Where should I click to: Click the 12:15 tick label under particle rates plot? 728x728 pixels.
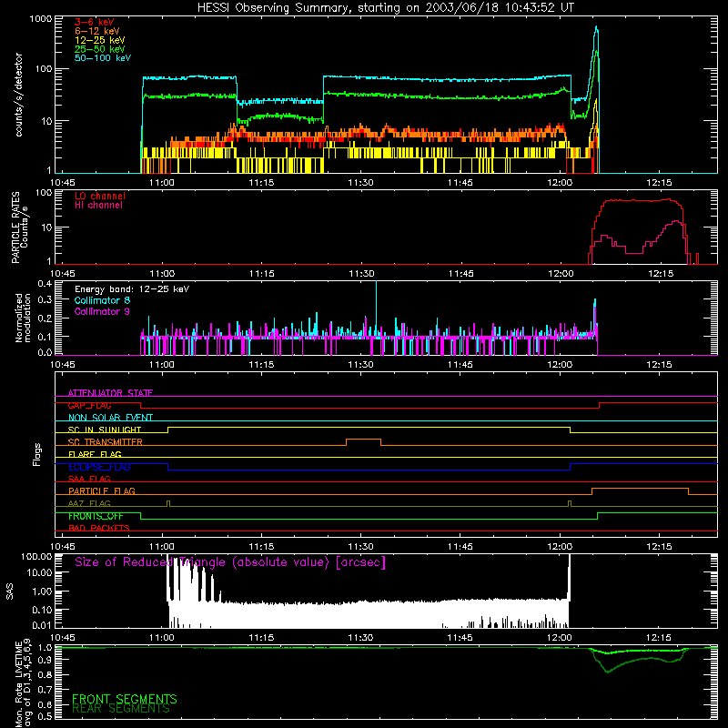661,274
